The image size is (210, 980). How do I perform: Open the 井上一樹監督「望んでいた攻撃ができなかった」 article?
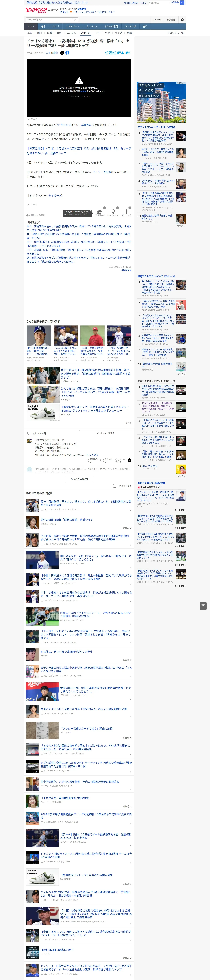point(86,577)
